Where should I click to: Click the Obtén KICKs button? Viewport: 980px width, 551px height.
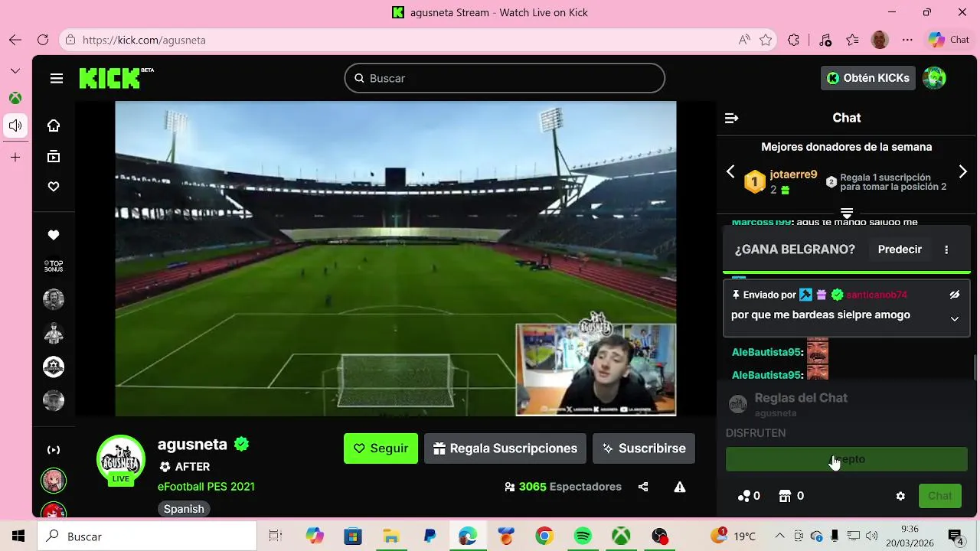click(868, 78)
